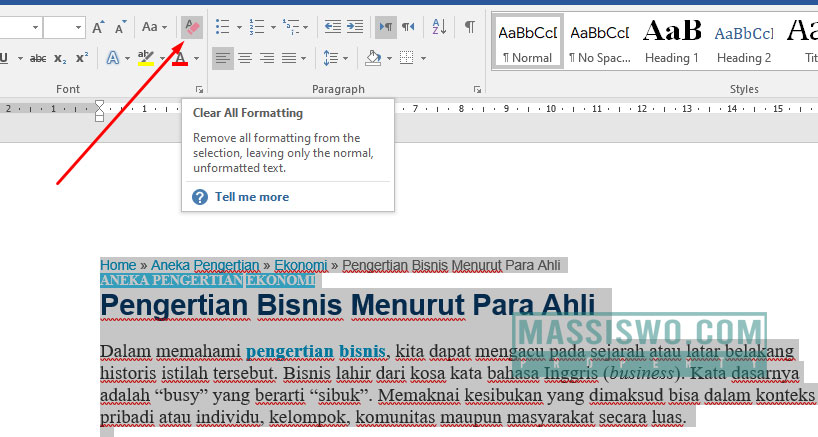Apply Text Effects and Typography
The image size is (818, 437).
[x=113, y=58]
